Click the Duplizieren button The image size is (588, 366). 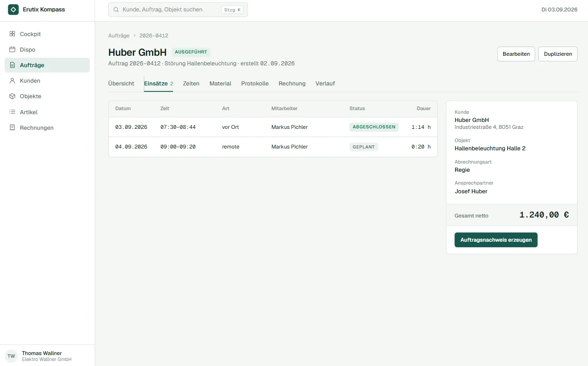[558, 54]
